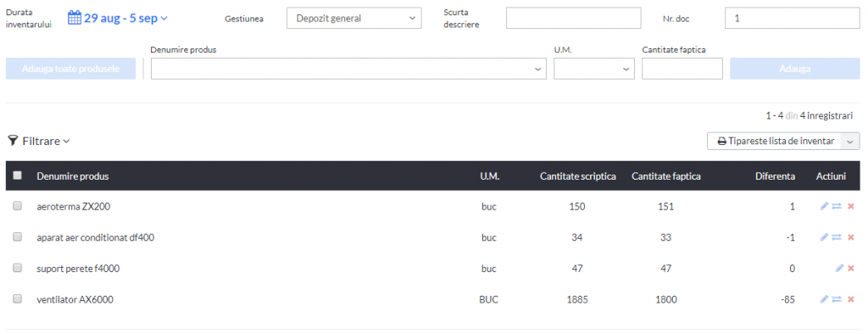Screen dimensions: 868x334
Task: Remove suport perete f4000 with red X
Action: 851,268
